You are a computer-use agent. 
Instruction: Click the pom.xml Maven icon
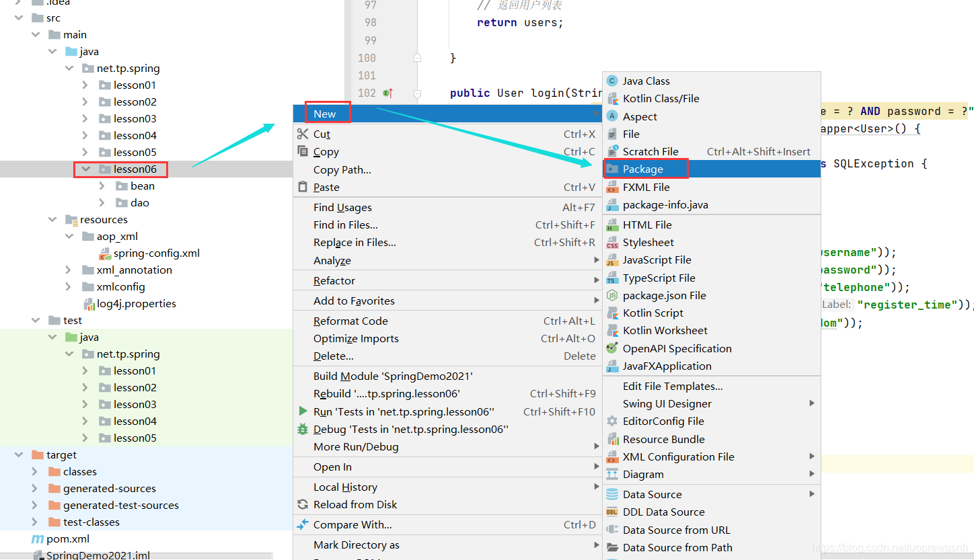pos(38,538)
